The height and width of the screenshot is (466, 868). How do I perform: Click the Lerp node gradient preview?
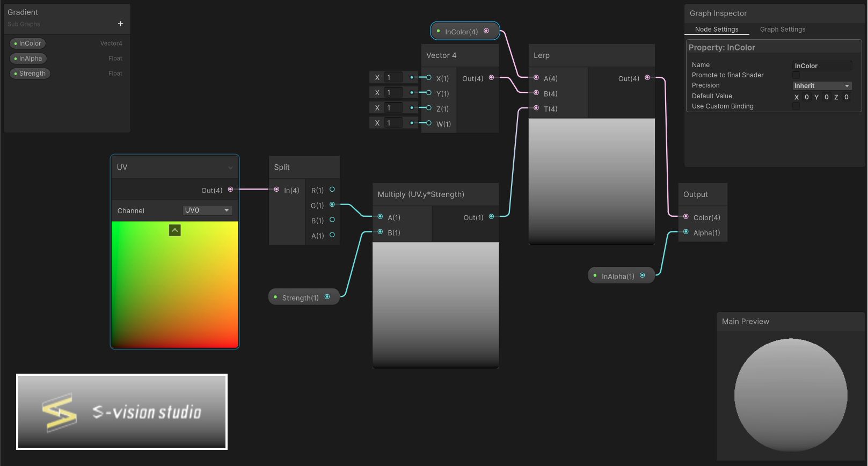(x=592, y=181)
